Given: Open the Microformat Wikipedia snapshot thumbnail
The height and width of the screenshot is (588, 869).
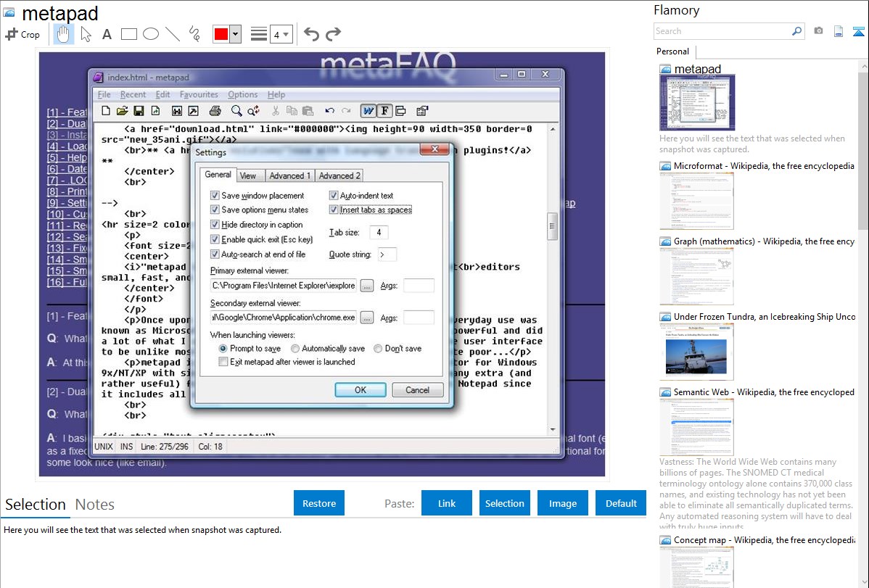Looking at the screenshot, I should 696,201.
